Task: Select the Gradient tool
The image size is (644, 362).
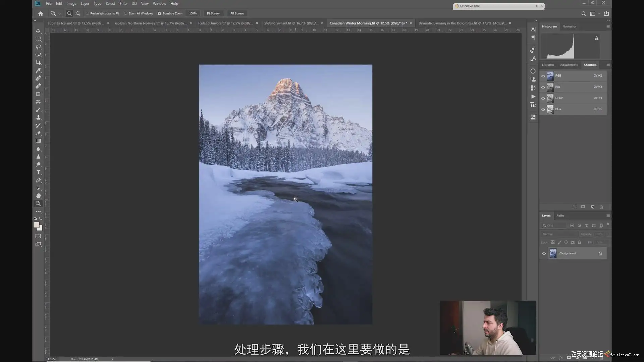Action: point(38,141)
